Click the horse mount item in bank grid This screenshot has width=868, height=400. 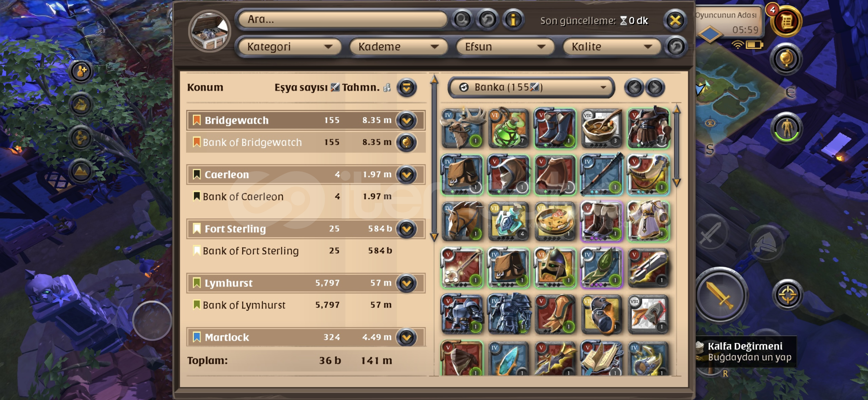coord(462,221)
